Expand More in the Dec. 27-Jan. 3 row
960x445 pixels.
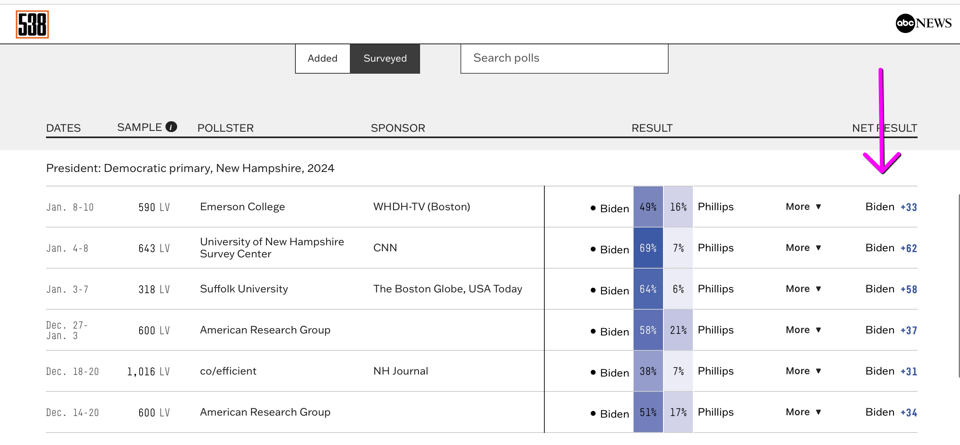(x=803, y=330)
